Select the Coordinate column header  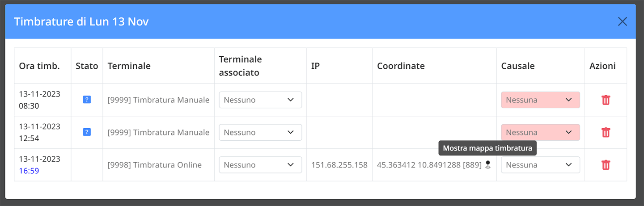(x=401, y=66)
